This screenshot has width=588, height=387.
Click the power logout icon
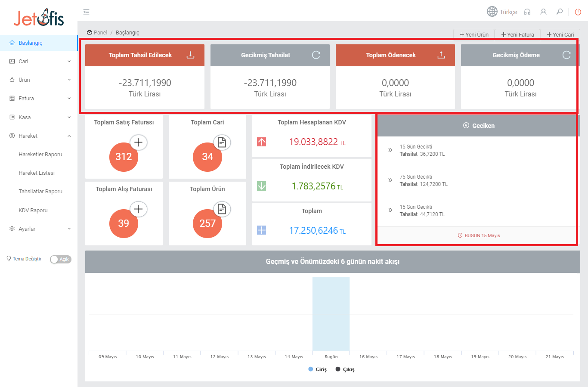tap(578, 12)
